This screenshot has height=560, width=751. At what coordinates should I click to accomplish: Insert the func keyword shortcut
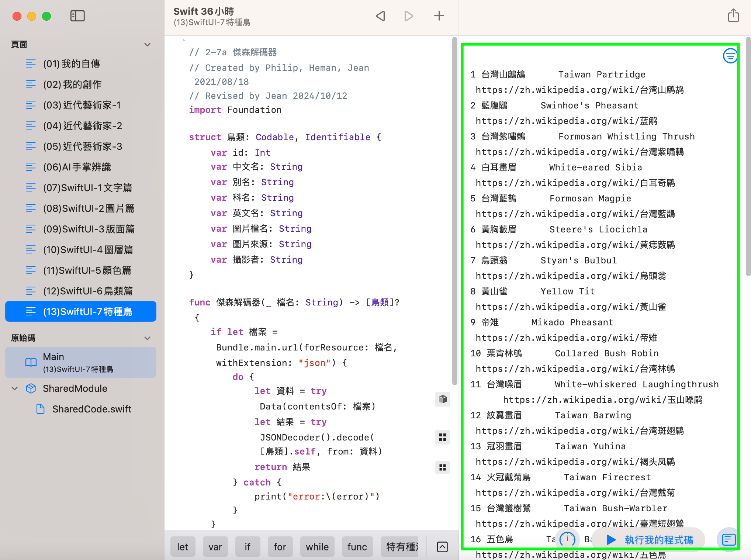tap(357, 547)
